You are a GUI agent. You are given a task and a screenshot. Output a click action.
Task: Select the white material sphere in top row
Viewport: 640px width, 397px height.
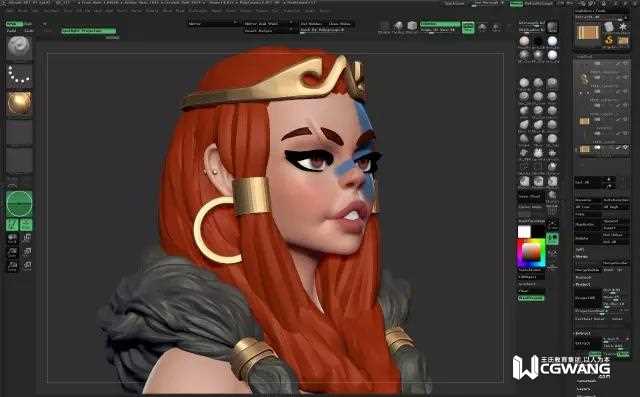coord(552,41)
